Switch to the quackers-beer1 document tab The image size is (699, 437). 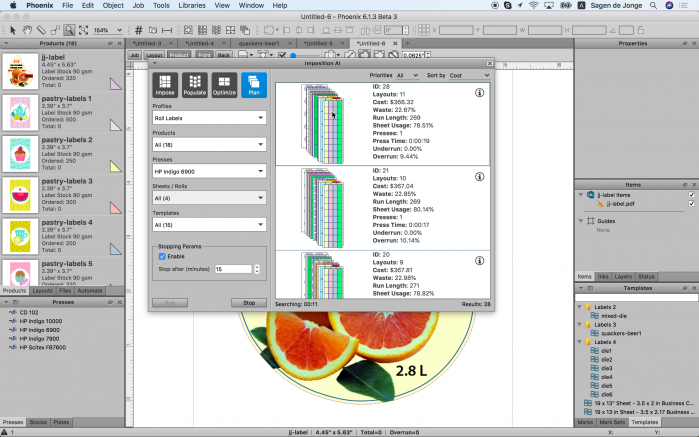[261, 44]
